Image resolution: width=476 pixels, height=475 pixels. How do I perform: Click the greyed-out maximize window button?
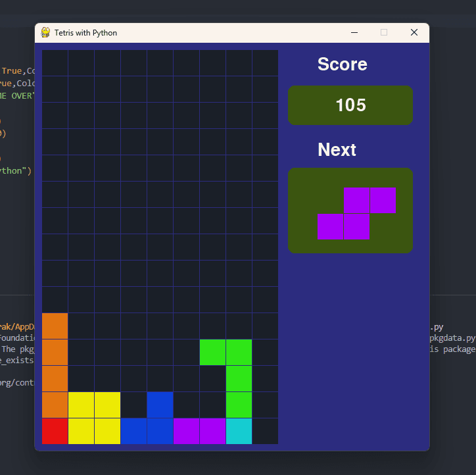click(x=384, y=32)
